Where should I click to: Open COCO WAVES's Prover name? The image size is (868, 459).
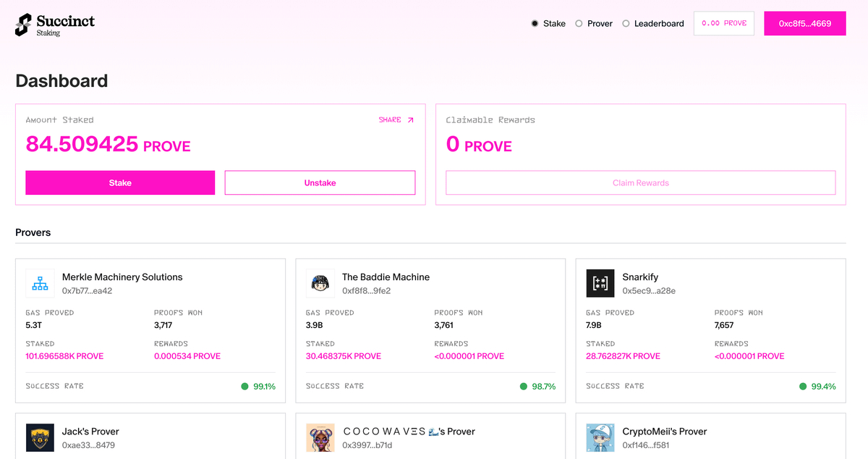[409, 431]
